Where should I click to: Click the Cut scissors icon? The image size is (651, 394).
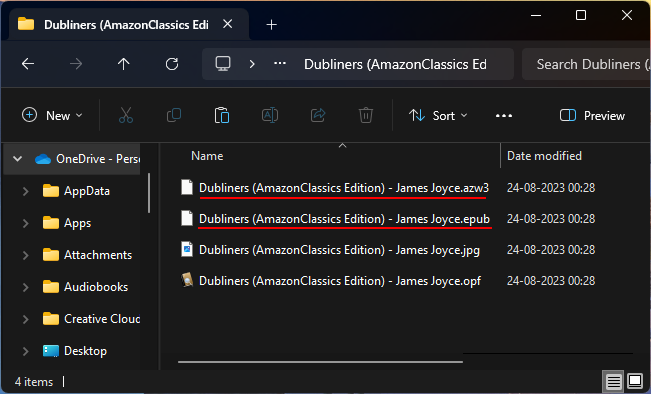tap(126, 115)
